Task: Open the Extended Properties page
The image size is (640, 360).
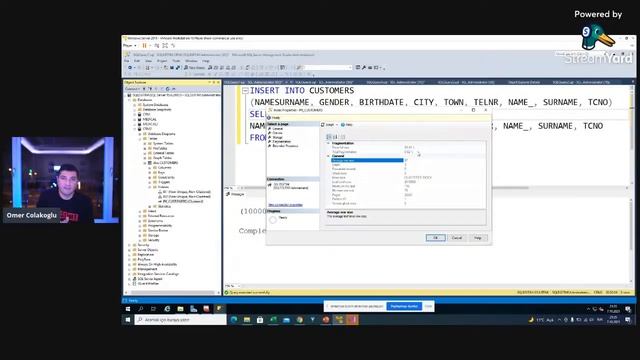Action: tap(285, 146)
